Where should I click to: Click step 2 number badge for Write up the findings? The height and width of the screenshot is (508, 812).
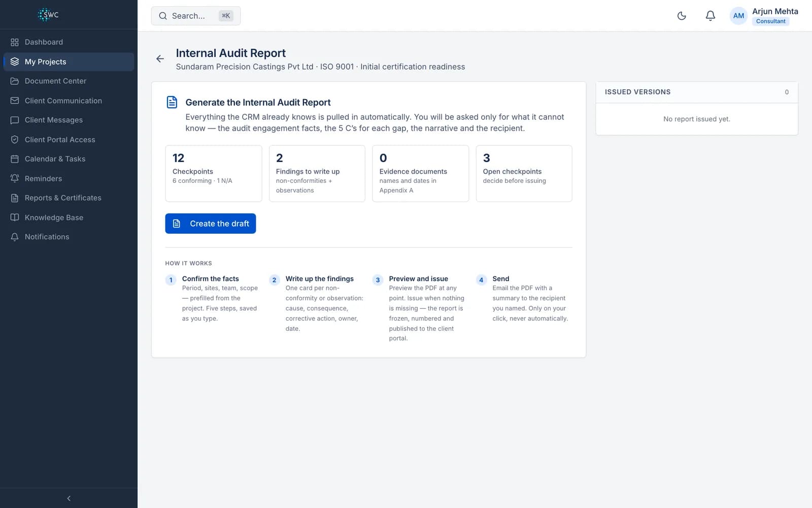(x=274, y=280)
